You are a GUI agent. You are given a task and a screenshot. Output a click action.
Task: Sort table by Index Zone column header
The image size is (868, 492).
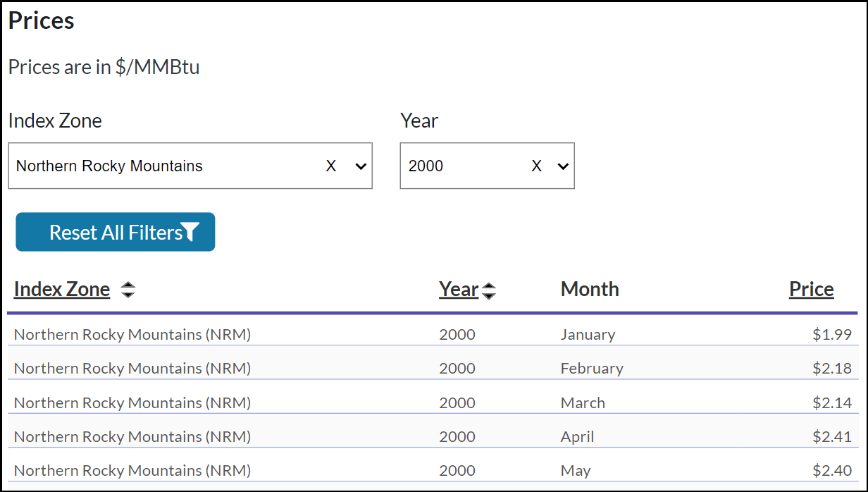(x=62, y=290)
